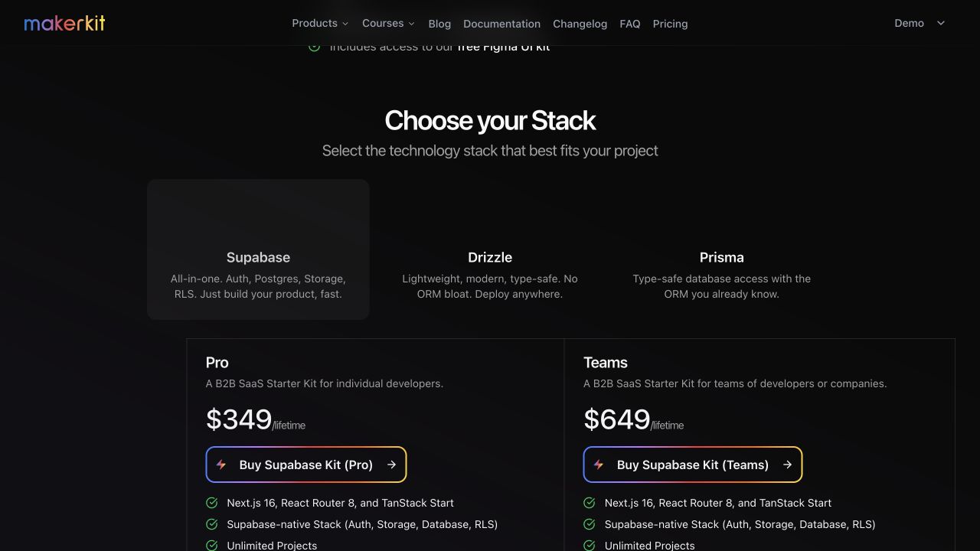Expand the Courses dropdown menu
This screenshot has height=551, width=980.
388,23
